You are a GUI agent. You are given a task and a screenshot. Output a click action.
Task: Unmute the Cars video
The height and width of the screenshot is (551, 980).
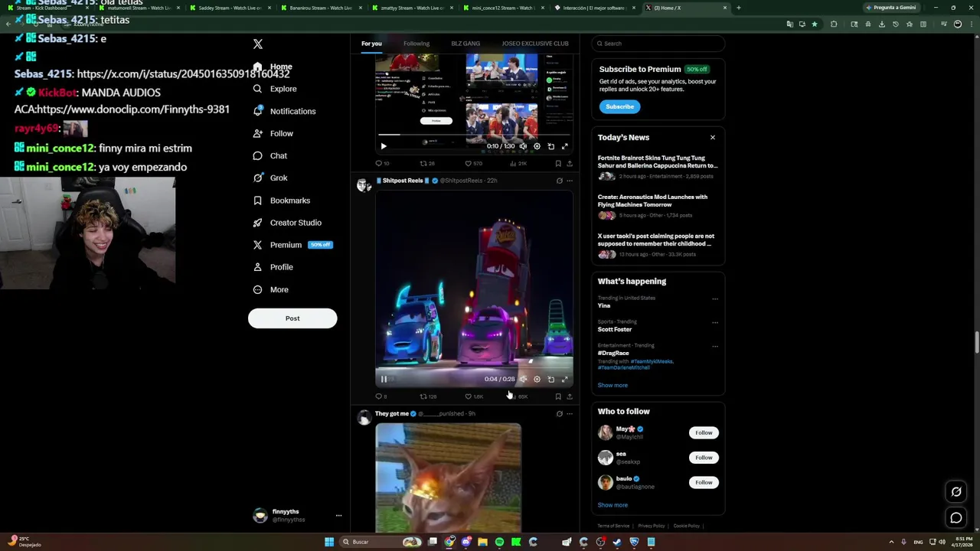point(523,379)
